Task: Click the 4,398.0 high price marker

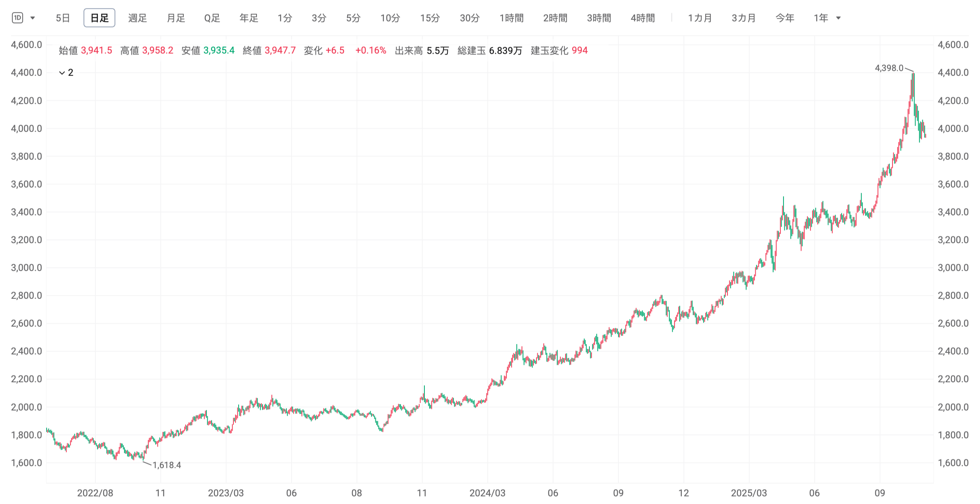Action: [889, 68]
